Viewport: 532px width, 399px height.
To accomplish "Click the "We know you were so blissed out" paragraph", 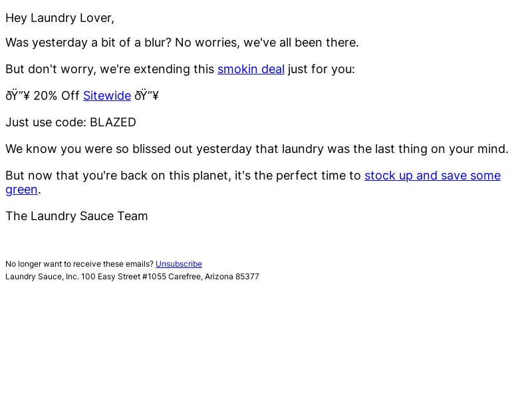I will tap(257, 149).
